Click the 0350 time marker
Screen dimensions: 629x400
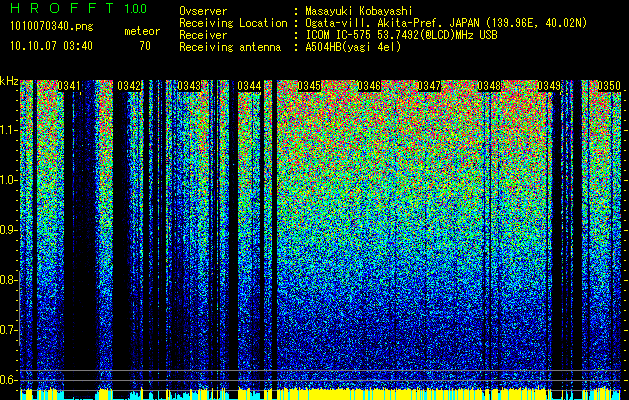click(609, 86)
